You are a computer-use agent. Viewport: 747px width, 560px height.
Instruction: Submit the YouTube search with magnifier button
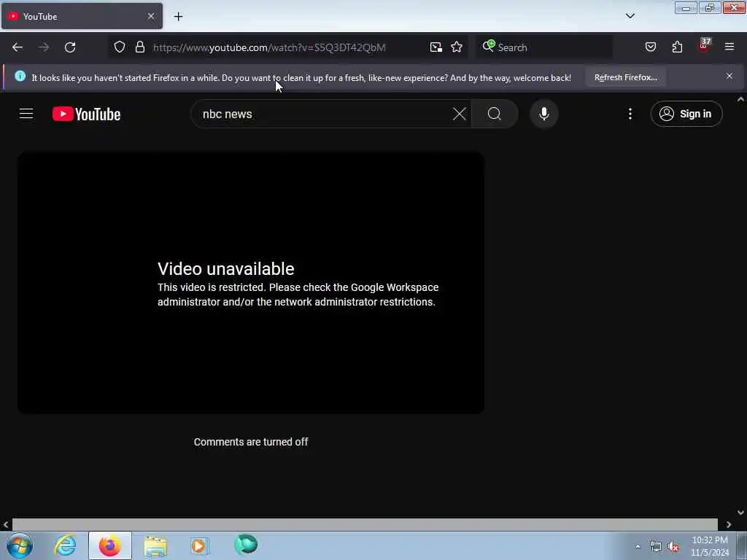pyautogui.click(x=495, y=114)
